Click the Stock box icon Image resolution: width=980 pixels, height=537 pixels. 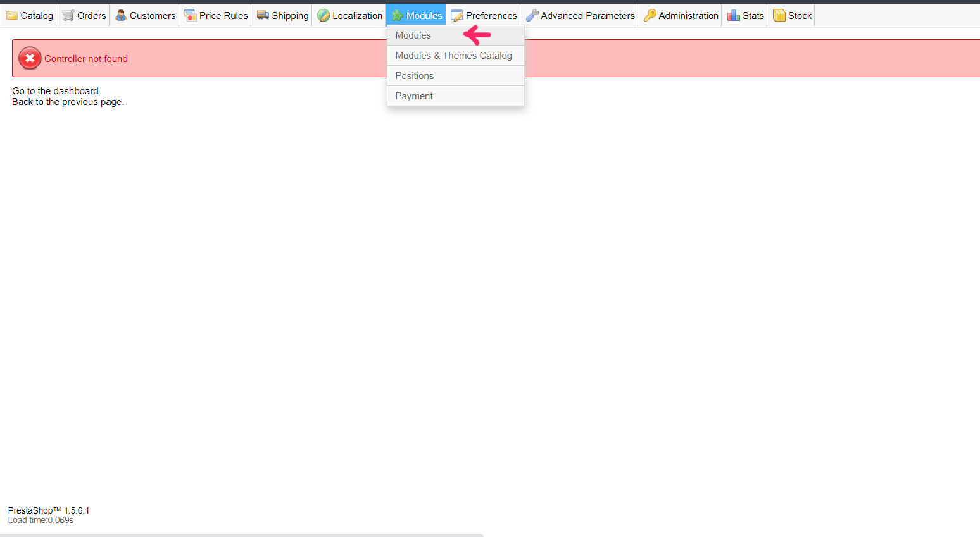coord(779,15)
